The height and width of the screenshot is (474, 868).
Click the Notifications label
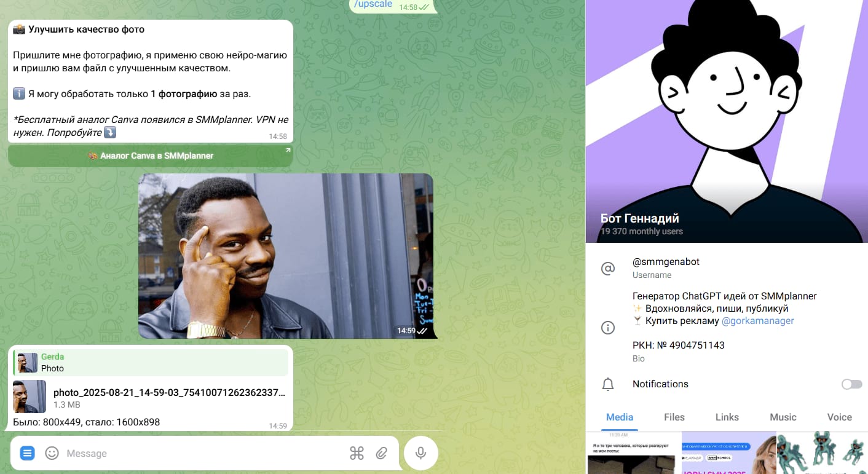click(660, 384)
